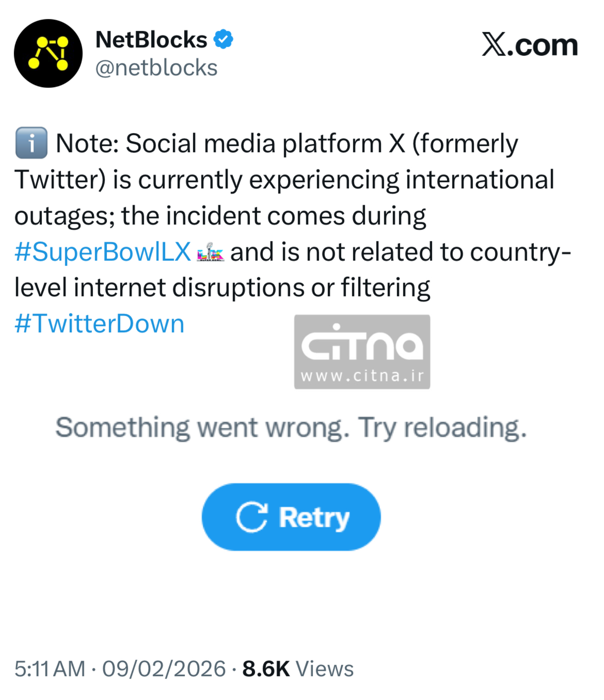Click the Super Bowl LX hashflag icon
This screenshot has height=700, width=604.
coord(210,252)
